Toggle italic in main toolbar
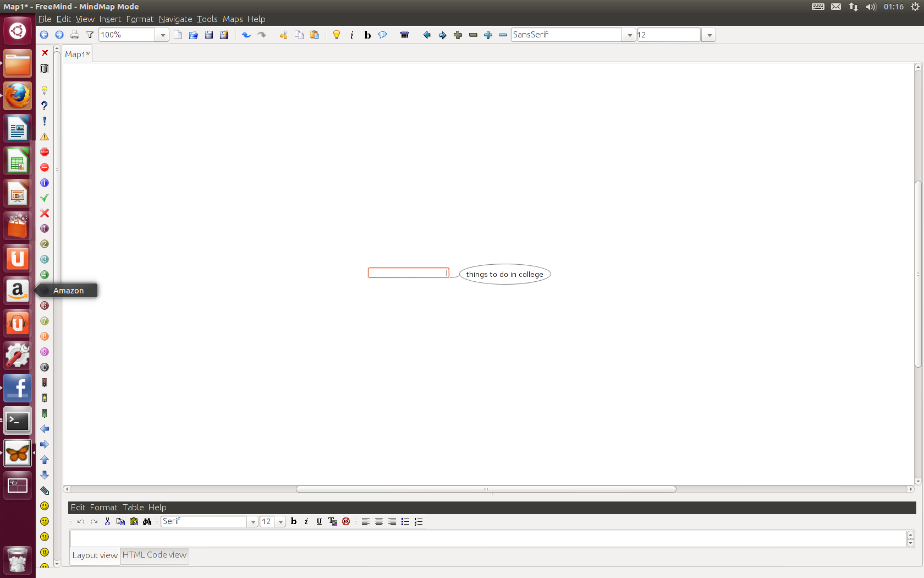The image size is (924, 578). [x=352, y=35]
